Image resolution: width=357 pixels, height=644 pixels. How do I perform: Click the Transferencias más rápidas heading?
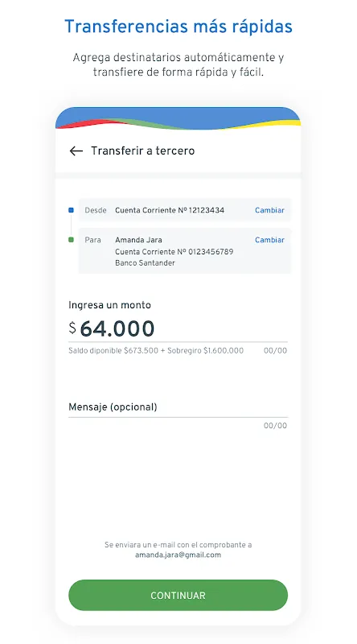(x=178, y=27)
